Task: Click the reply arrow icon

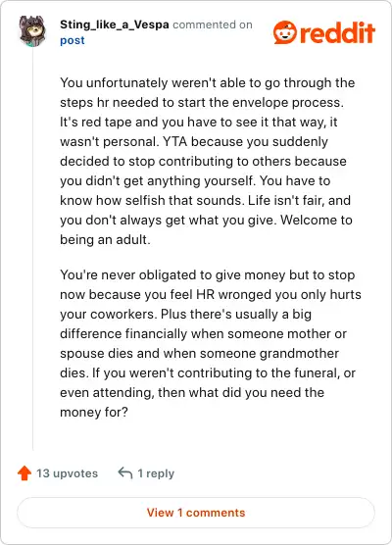Action: (x=125, y=473)
